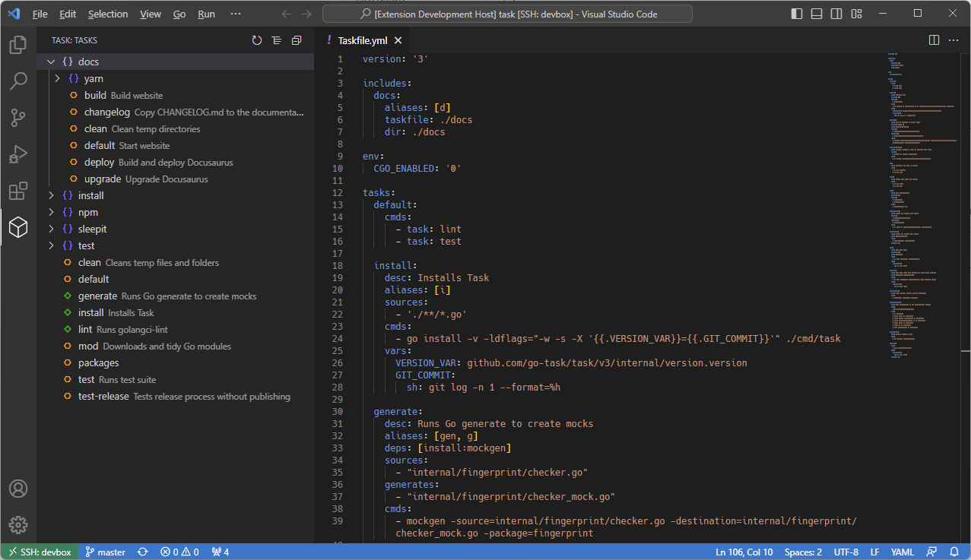Click the master branch in status bar
971x560 pixels.
[105, 552]
